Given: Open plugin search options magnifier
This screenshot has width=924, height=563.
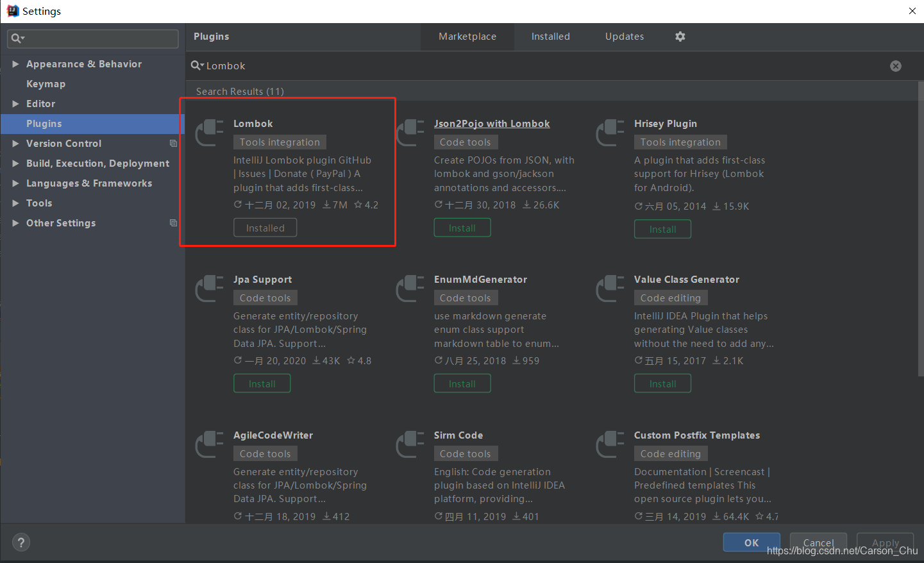Looking at the screenshot, I should tap(197, 65).
